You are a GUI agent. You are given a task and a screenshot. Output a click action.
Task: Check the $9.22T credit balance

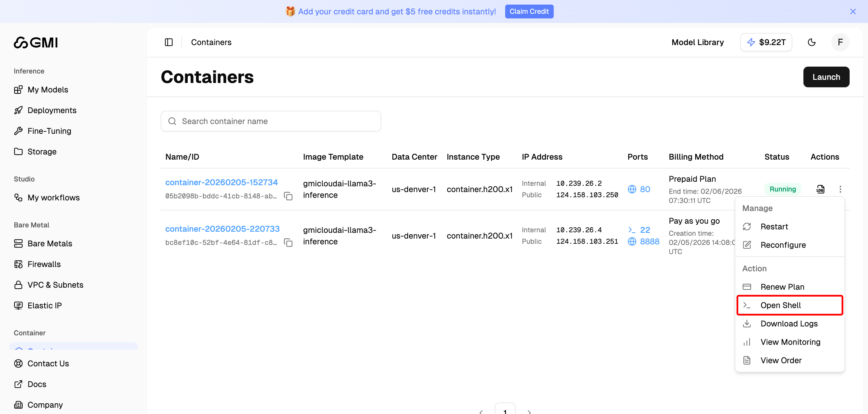pyautogui.click(x=766, y=42)
